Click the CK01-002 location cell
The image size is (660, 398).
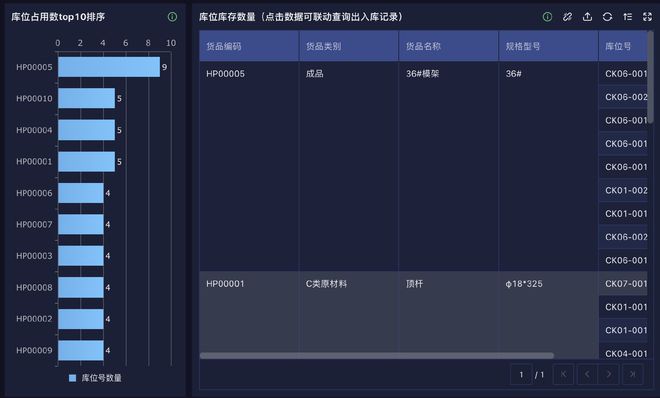coord(623,190)
